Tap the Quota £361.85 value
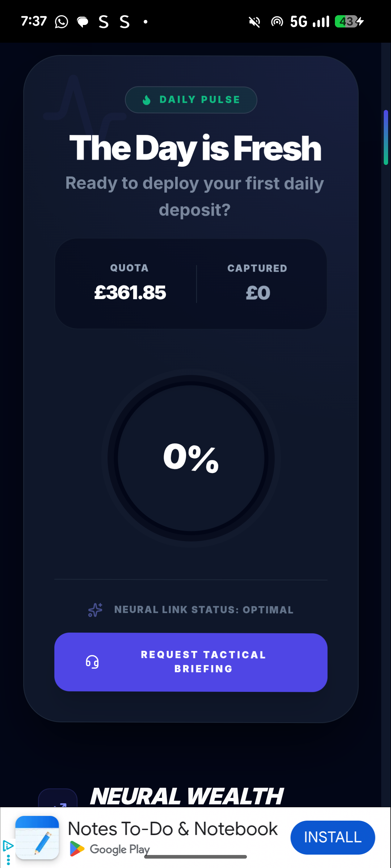 (x=130, y=292)
